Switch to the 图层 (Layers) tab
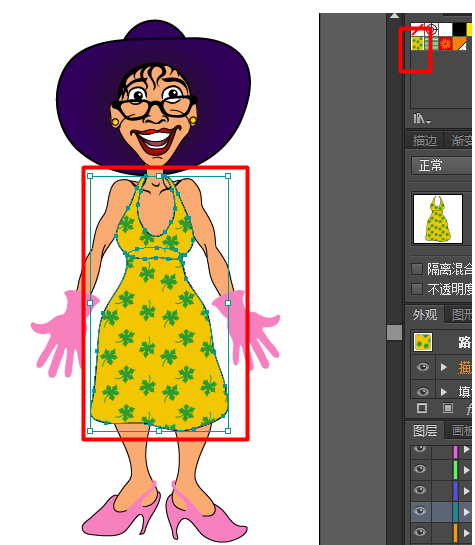 coord(425,431)
